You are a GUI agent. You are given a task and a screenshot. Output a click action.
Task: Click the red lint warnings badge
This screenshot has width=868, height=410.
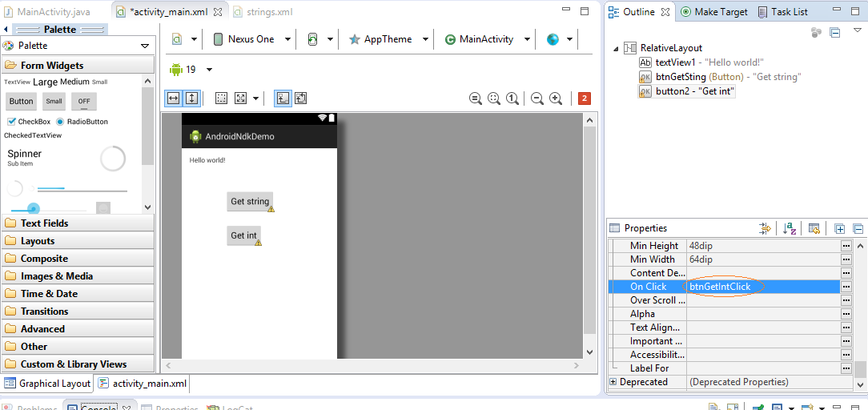click(585, 98)
